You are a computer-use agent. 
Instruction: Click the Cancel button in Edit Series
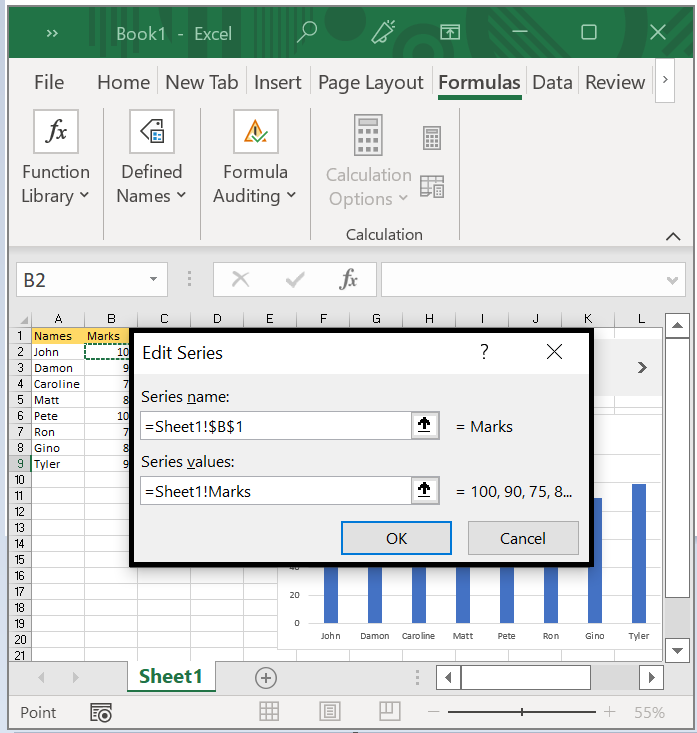coord(523,538)
